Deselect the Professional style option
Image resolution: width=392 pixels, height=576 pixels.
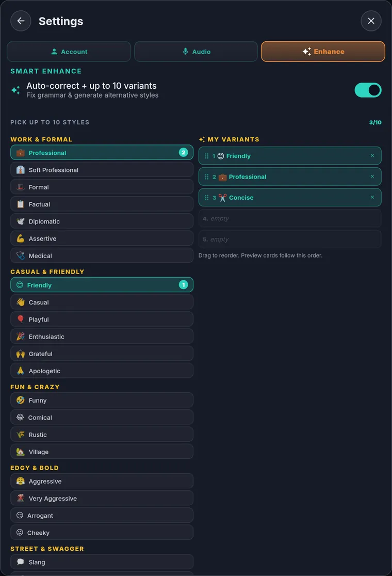point(102,152)
